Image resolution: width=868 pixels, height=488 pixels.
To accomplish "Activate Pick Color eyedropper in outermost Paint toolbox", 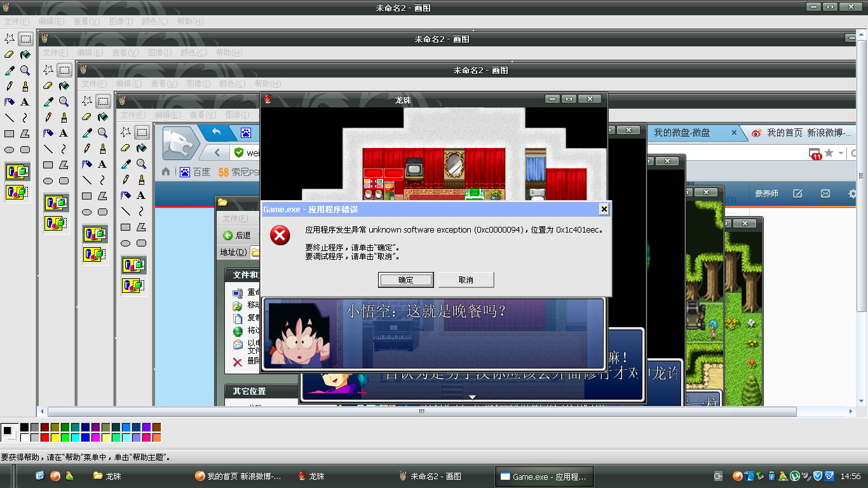I will tap(10, 71).
